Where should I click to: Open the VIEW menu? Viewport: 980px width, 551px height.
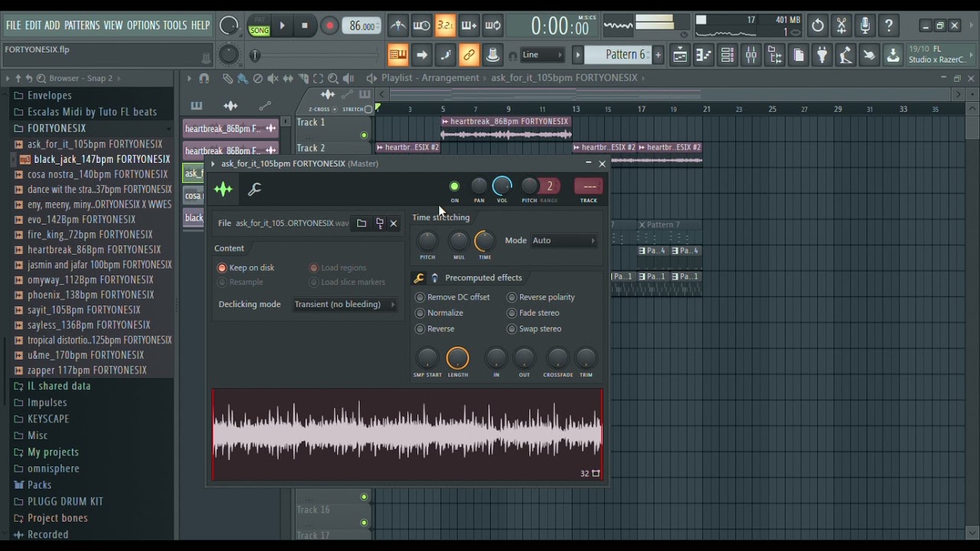[x=113, y=25]
